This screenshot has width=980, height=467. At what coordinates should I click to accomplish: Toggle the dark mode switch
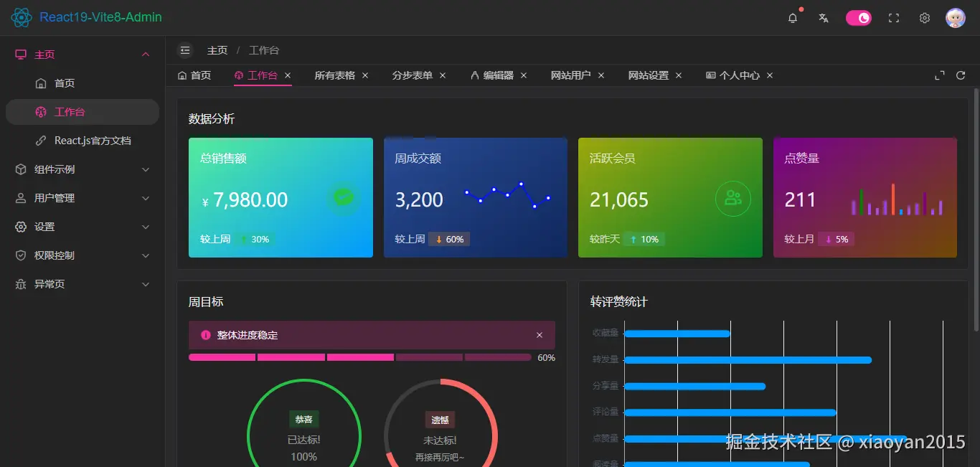(859, 18)
